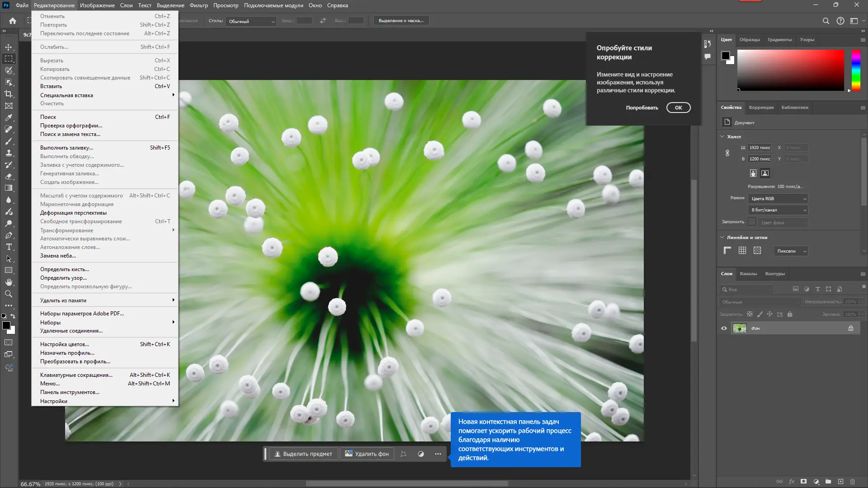
Task: Toggle canvas width-height link chain icon
Action: [727, 153]
